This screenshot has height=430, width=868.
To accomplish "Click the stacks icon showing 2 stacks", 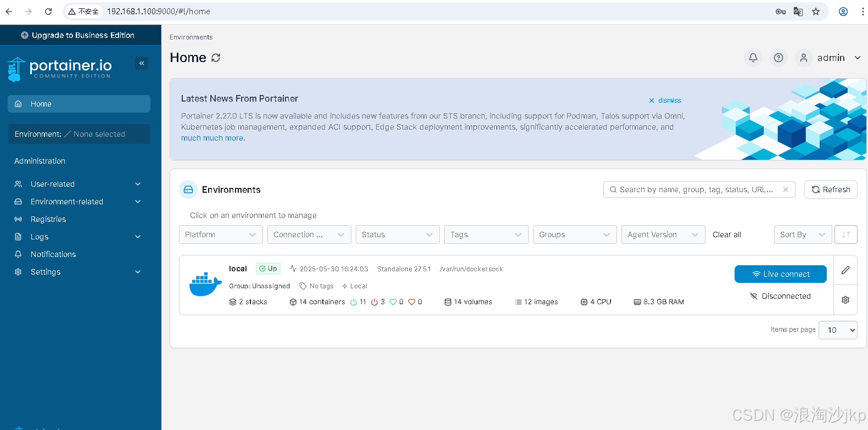I will coord(233,302).
